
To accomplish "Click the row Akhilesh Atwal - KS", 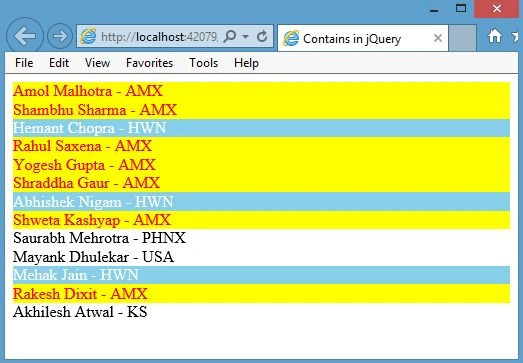I will [x=262, y=312].
